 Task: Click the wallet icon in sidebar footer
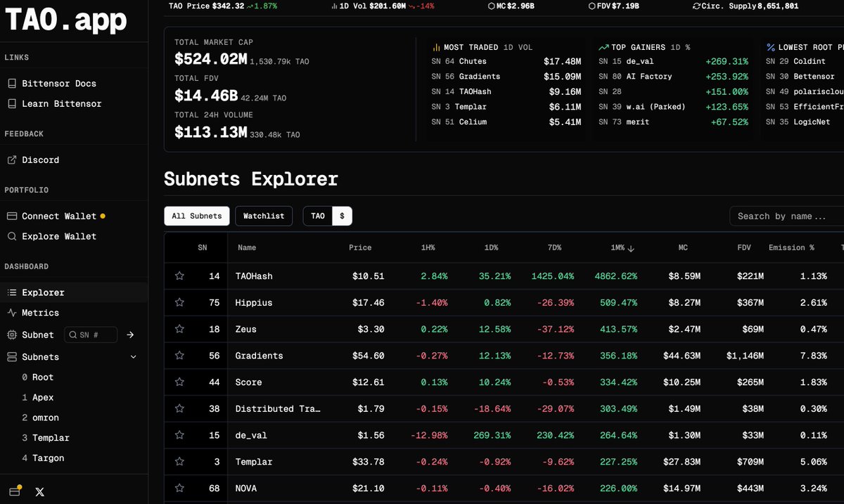click(x=14, y=491)
